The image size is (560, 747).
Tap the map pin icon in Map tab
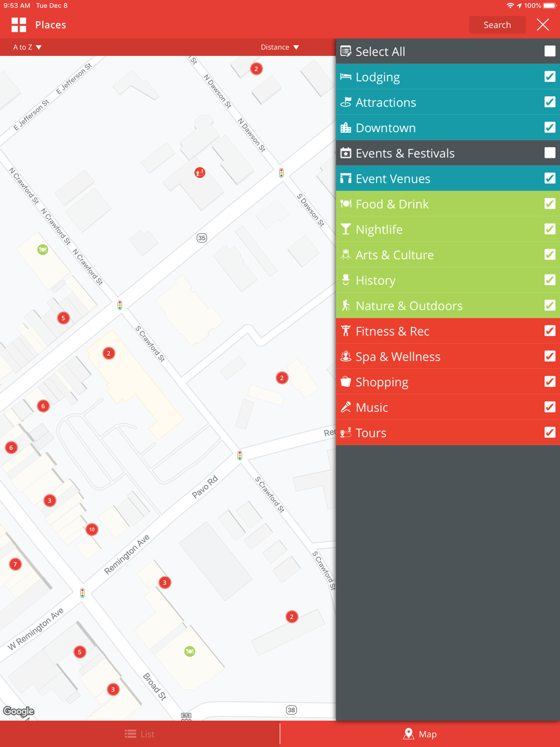tap(409, 734)
